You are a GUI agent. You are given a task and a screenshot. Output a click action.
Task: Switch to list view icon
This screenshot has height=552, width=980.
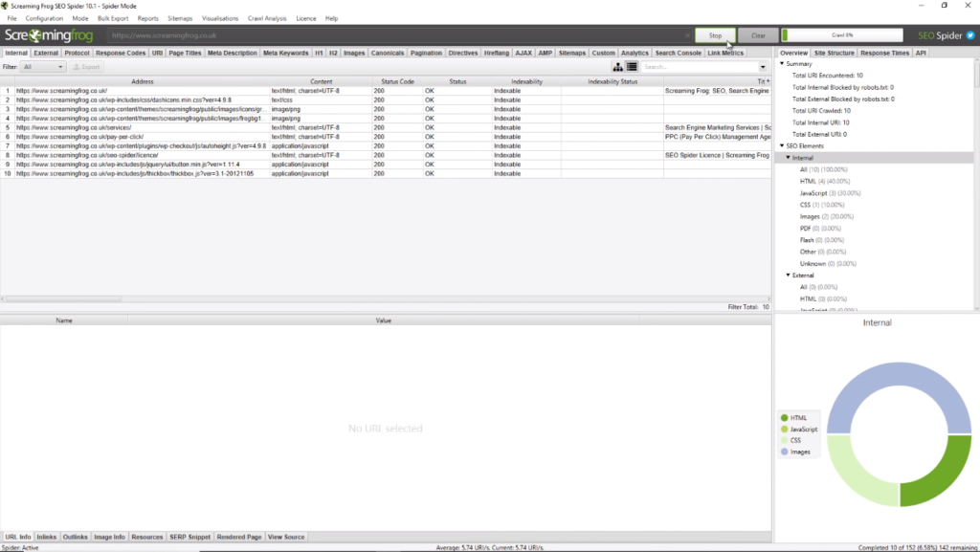(632, 67)
